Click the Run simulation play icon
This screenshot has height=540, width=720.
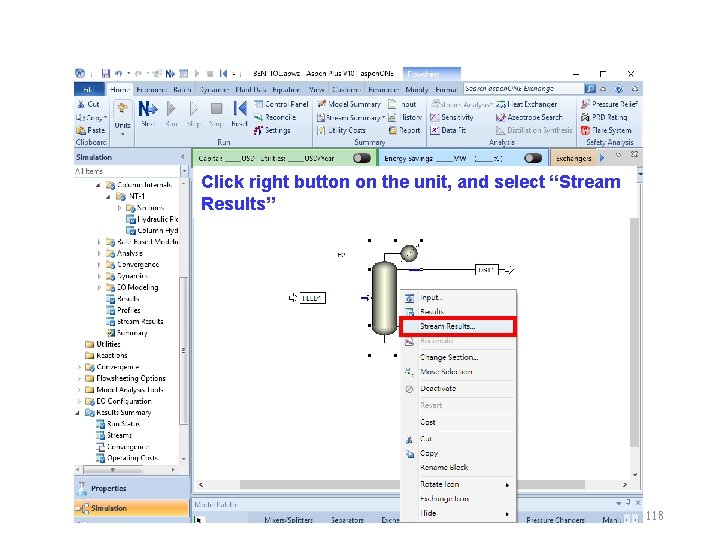[x=171, y=113]
